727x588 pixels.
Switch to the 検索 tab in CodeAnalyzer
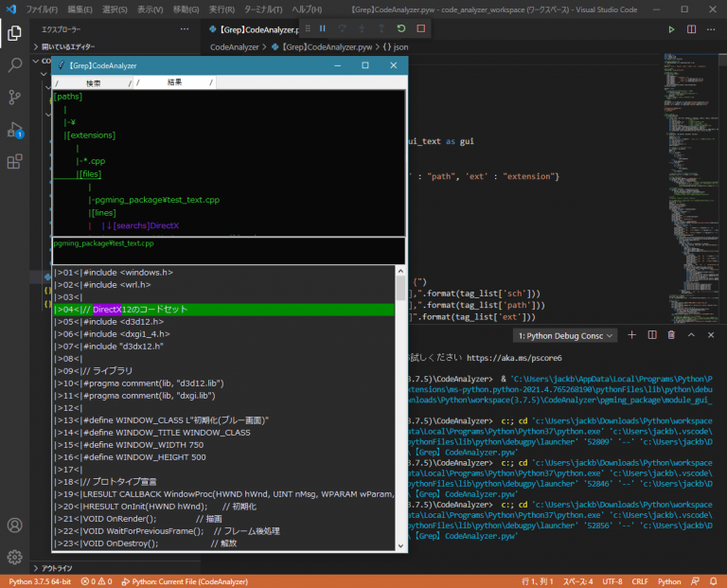click(x=93, y=83)
